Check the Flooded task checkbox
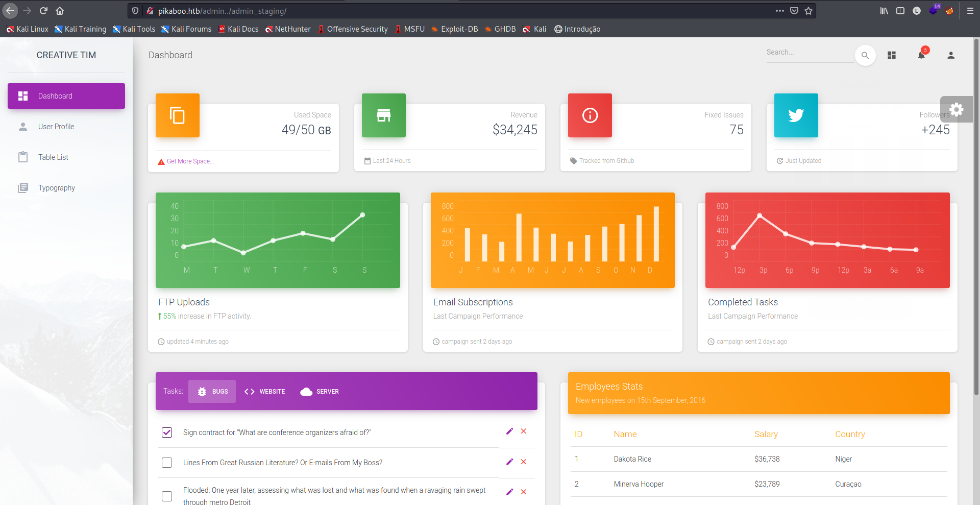 167,496
